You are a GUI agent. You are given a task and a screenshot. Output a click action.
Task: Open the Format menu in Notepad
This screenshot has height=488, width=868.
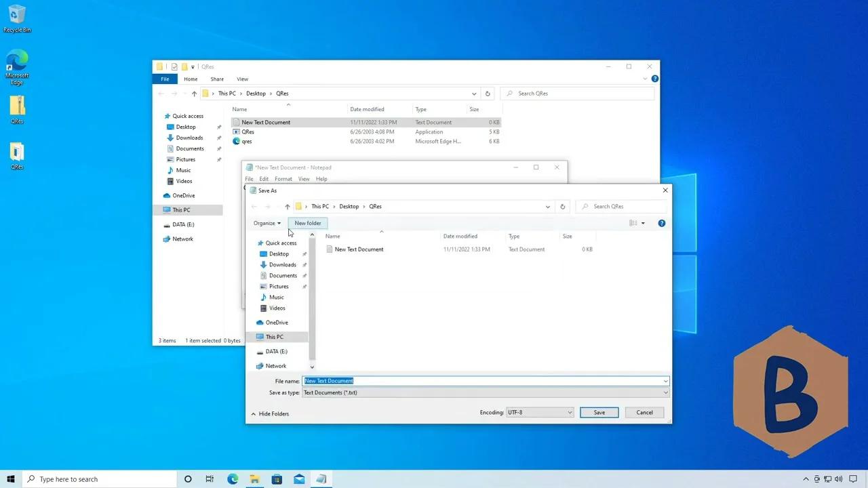pos(283,178)
